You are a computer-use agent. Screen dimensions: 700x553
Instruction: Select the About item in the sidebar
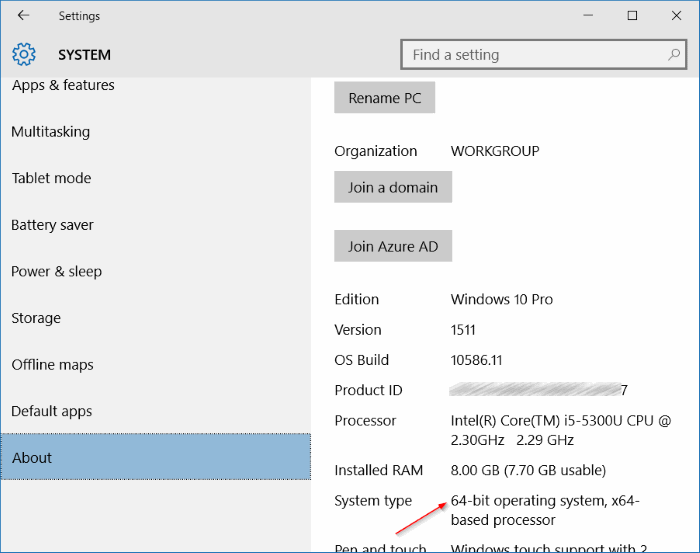[32, 458]
